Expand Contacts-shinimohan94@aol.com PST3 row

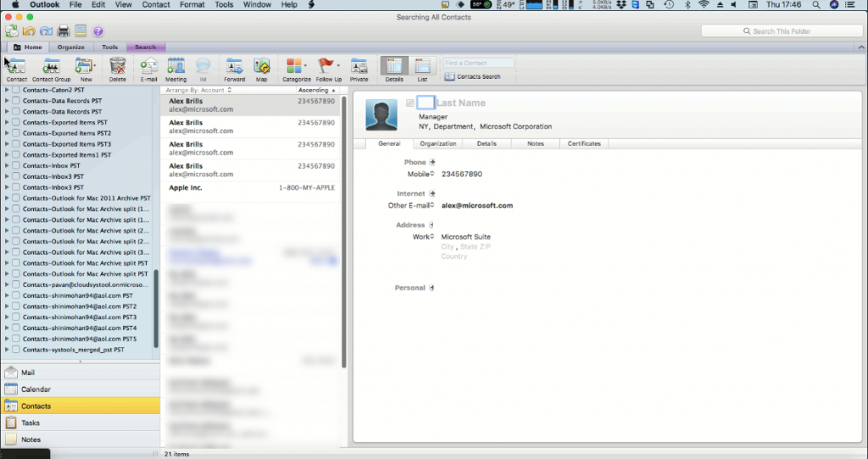(x=7, y=317)
